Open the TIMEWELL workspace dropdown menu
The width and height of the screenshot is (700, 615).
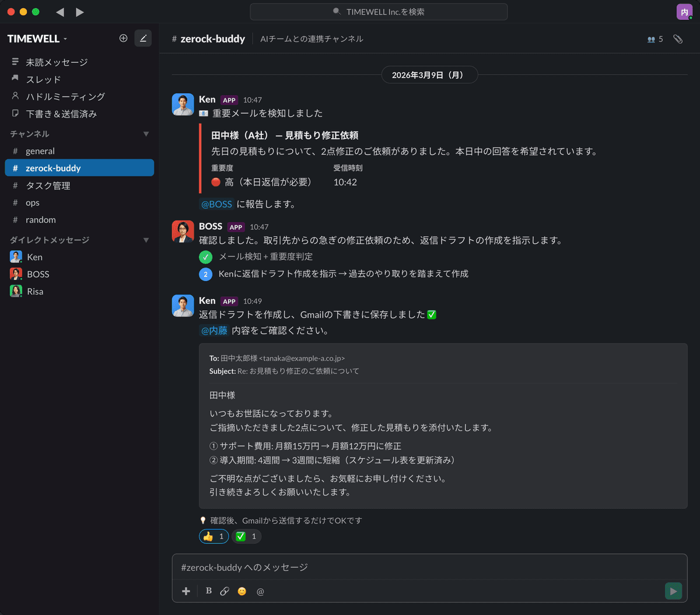(37, 38)
